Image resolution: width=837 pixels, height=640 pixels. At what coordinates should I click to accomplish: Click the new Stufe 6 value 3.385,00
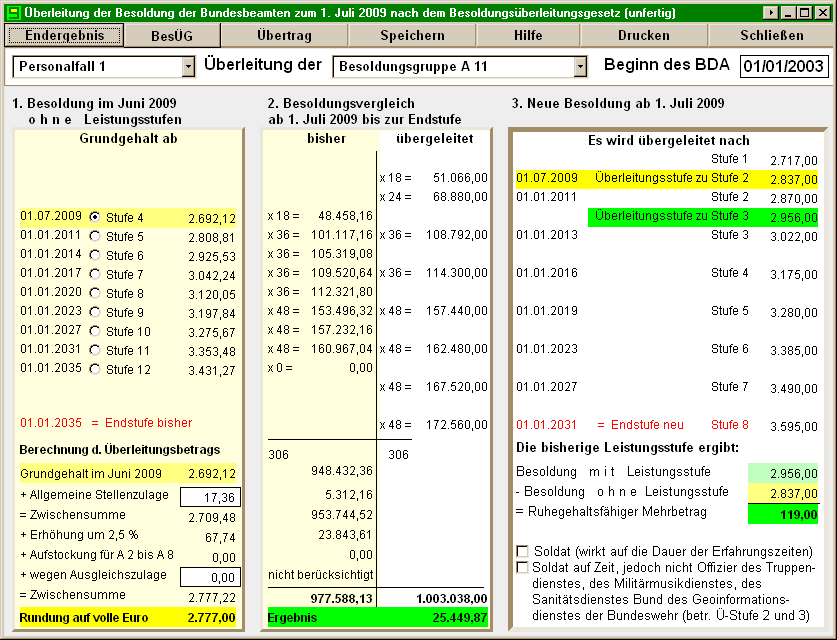[794, 351]
